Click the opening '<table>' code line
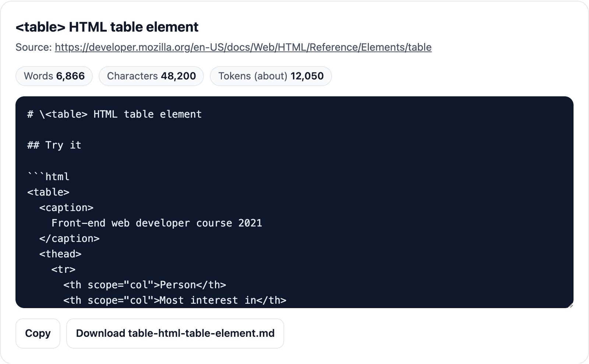The height and width of the screenshot is (364, 589). coord(48,192)
